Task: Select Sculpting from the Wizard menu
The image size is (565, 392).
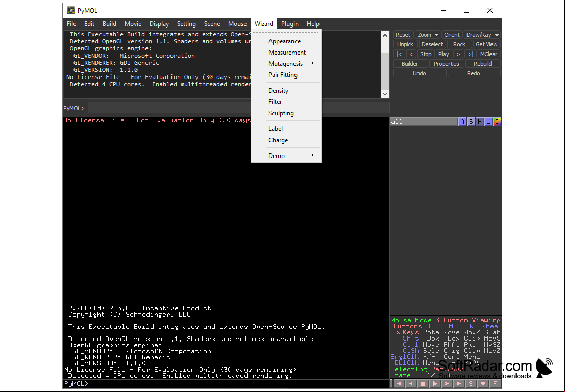Action: (286, 113)
